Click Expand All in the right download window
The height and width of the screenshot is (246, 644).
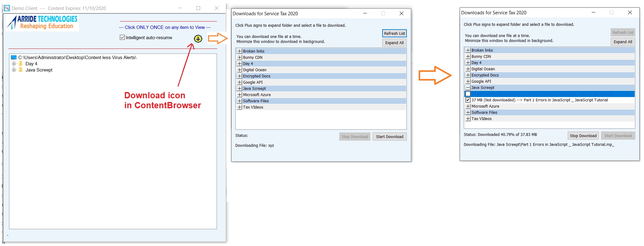point(623,42)
